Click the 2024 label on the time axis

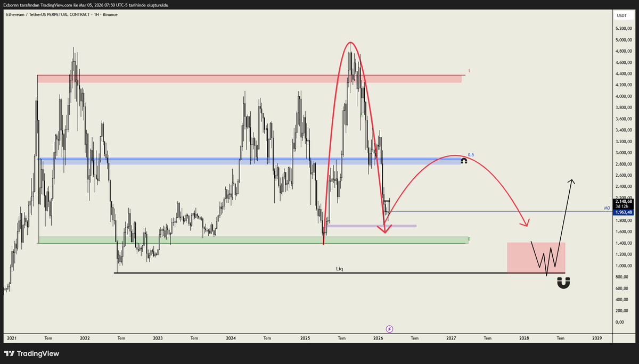point(231,338)
